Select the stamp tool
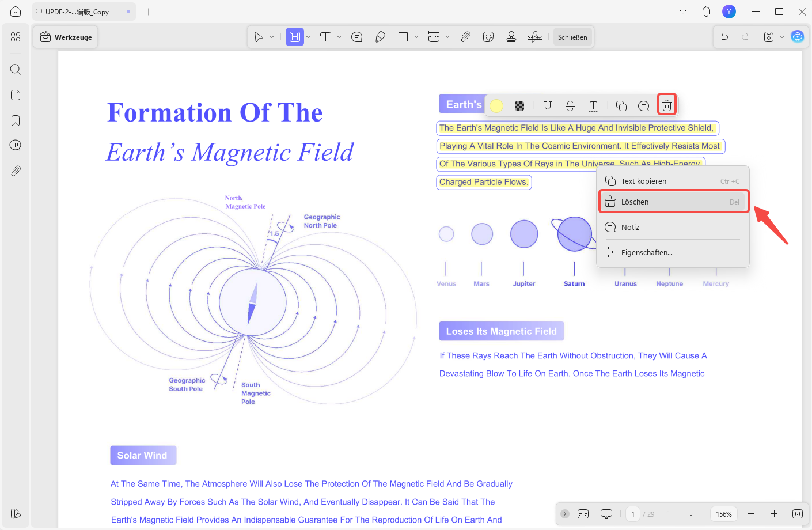 pyautogui.click(x=511, y=37)
